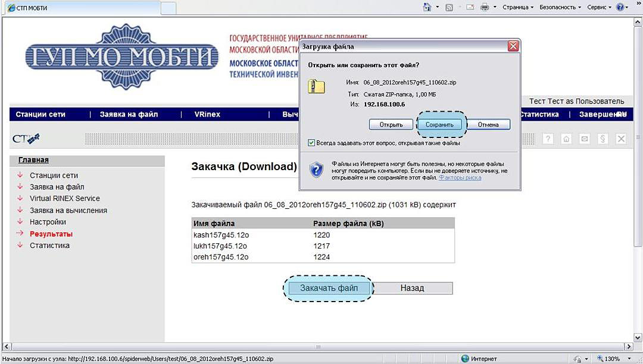Click the file name kash157g45.12o
643x364 pixels.
pyautogui.click(x=221, y=235)
